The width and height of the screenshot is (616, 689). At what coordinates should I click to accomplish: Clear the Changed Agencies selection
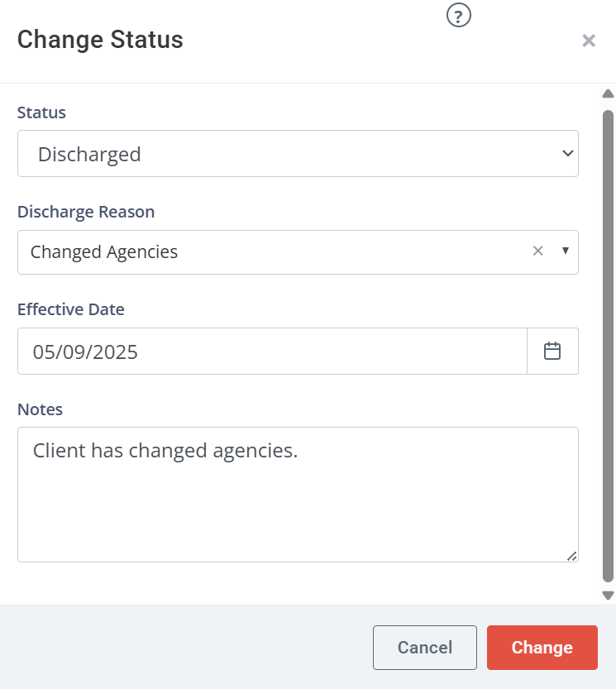click(x=537, y=251)
